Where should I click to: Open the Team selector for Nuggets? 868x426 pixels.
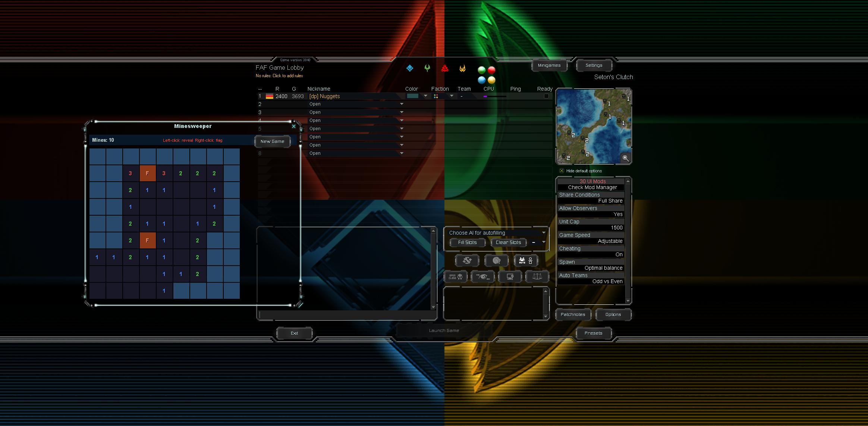(x=468, y=96)
